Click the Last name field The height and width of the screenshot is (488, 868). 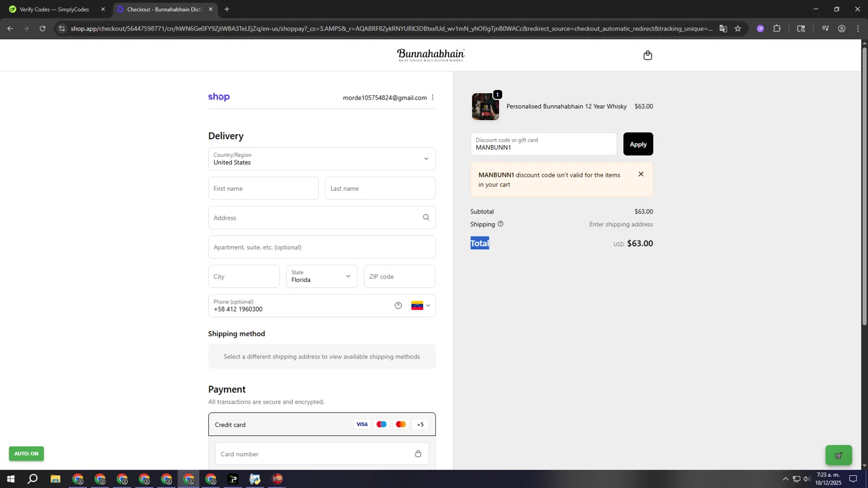[380, 188]
